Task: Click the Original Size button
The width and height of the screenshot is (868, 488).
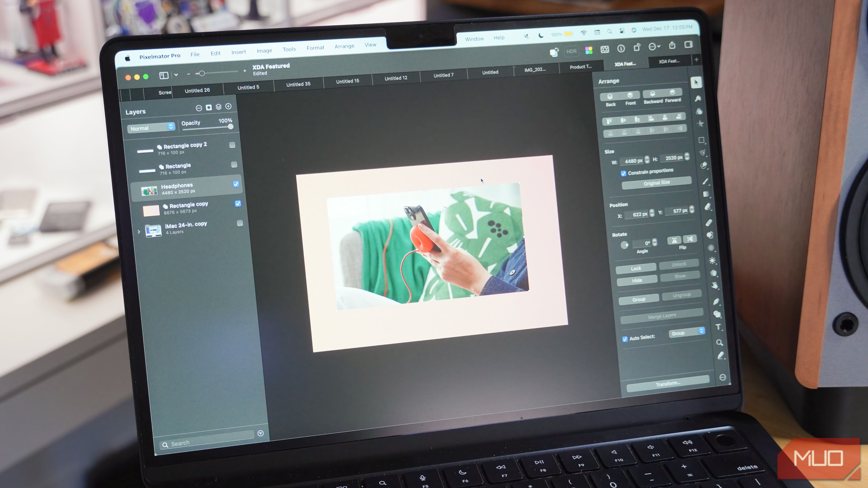Action: click(x=656, y=183)
